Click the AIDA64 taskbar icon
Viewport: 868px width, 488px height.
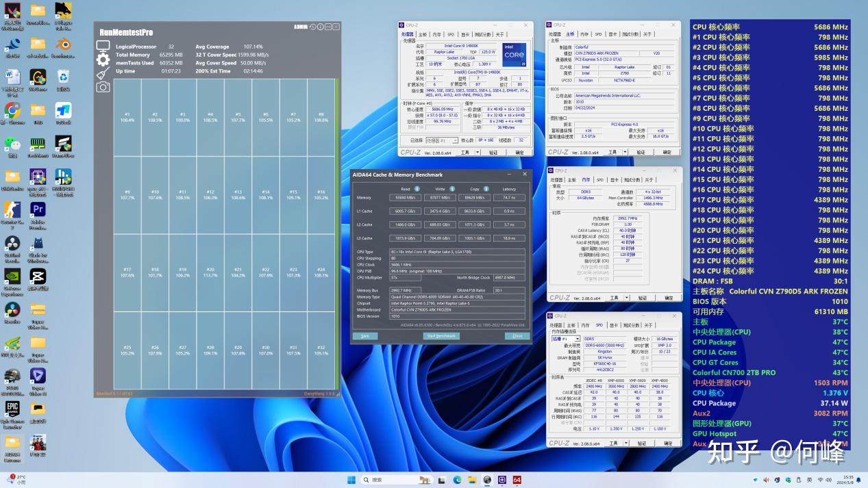point(517,480)
